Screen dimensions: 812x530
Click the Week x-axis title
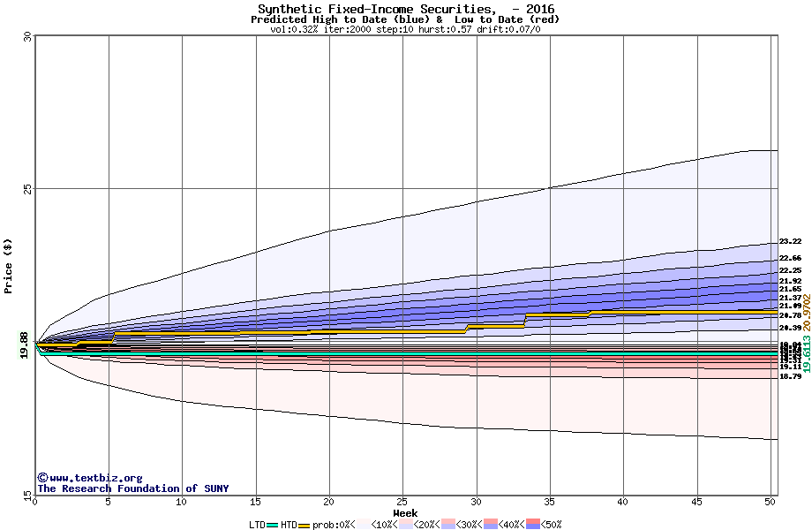pyautogui.click(x=405, y=513)
